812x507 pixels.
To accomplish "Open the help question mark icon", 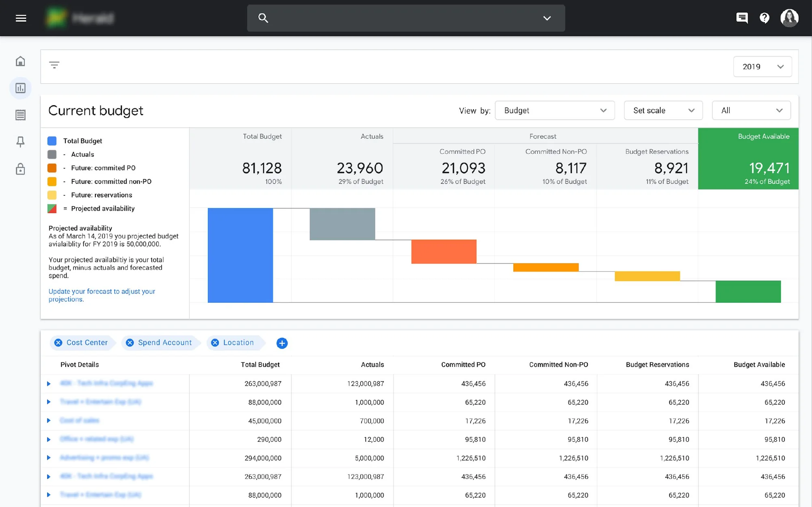I will (x=764, y=18).
